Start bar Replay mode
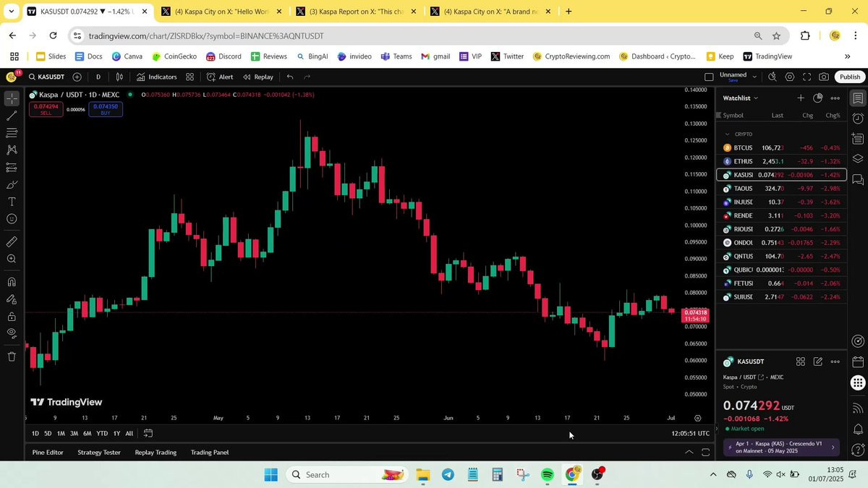The image size is (868, 488). [258, 77]
